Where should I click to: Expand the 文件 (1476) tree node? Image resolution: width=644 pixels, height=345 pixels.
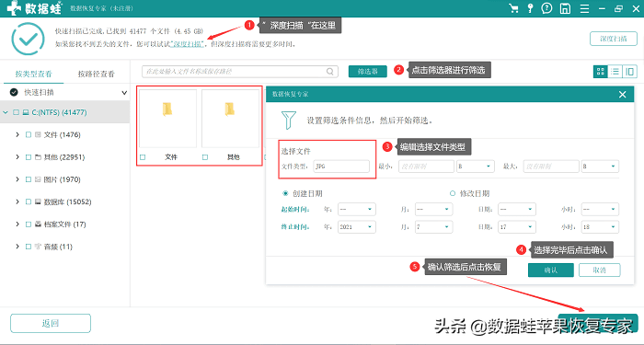pos(17,134)
